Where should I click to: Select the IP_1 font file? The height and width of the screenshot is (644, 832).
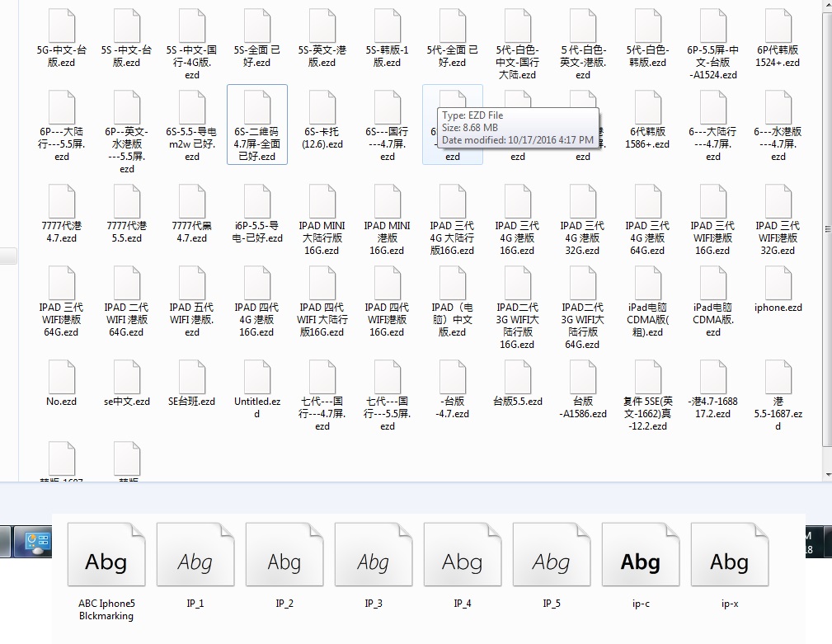[195, 554]
